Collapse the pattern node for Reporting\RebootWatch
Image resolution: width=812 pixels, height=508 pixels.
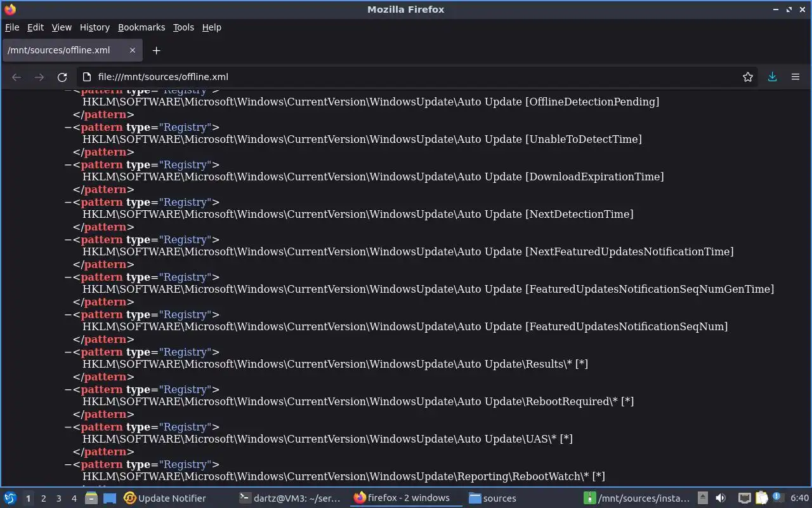click(68, 464)
